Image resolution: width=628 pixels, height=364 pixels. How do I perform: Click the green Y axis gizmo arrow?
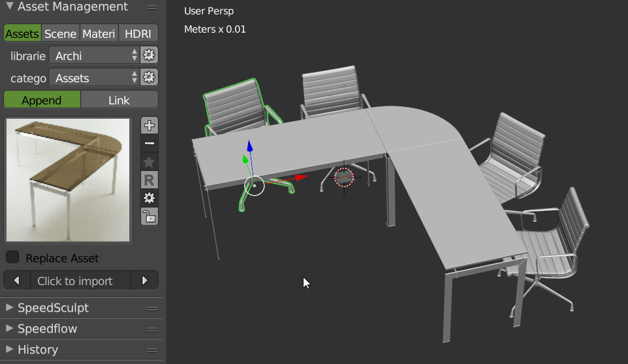click(x=245, y=159)
